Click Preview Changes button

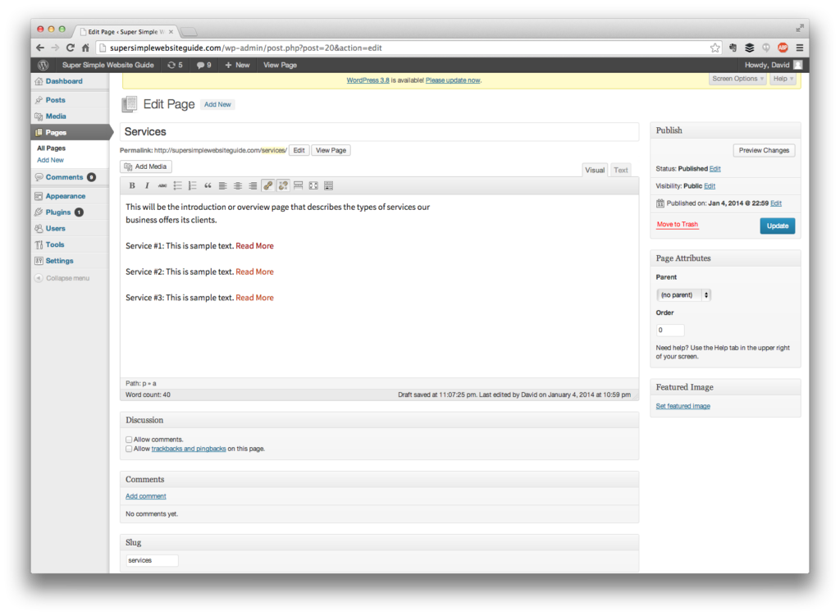764,151
